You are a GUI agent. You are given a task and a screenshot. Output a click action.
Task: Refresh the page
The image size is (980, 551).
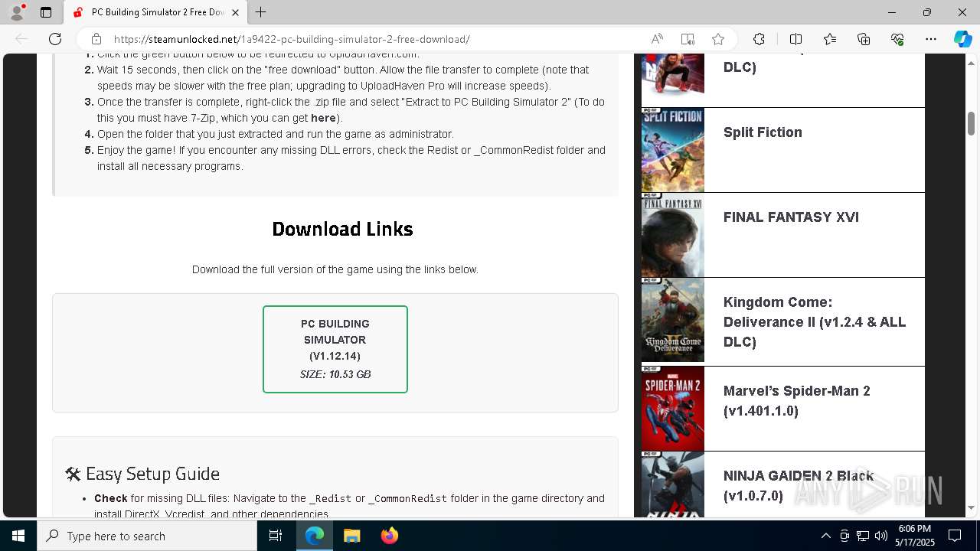click(x=55, y=39)
